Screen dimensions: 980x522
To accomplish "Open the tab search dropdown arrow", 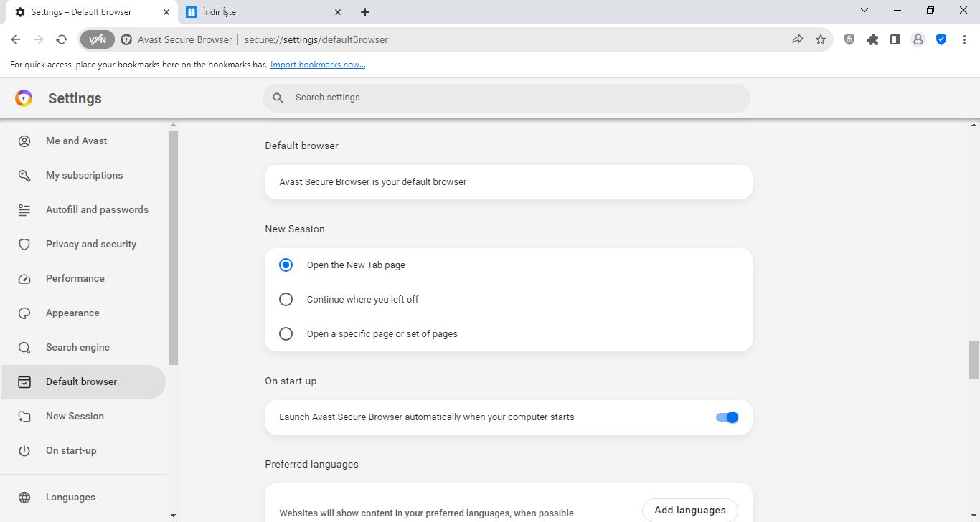I will click(x=864, y=11).
